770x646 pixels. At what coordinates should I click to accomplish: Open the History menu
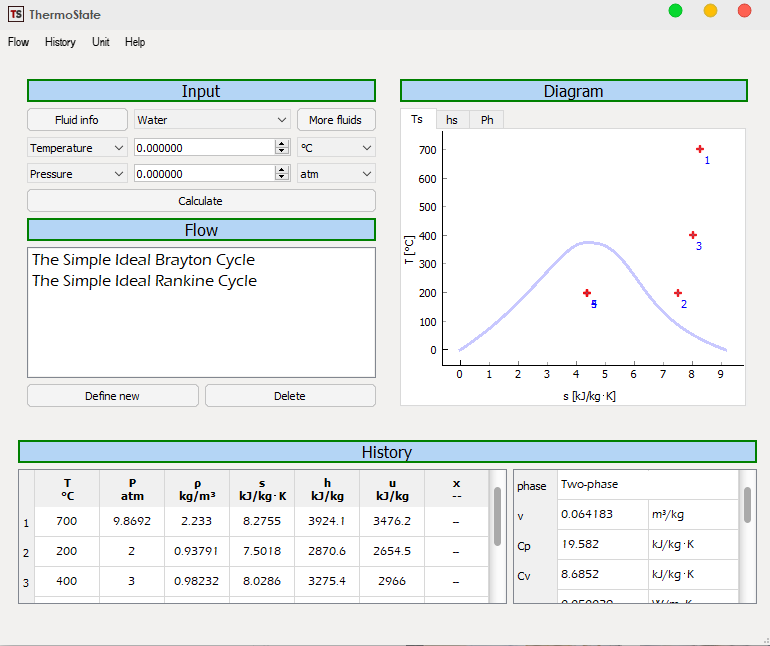point(60,42)
